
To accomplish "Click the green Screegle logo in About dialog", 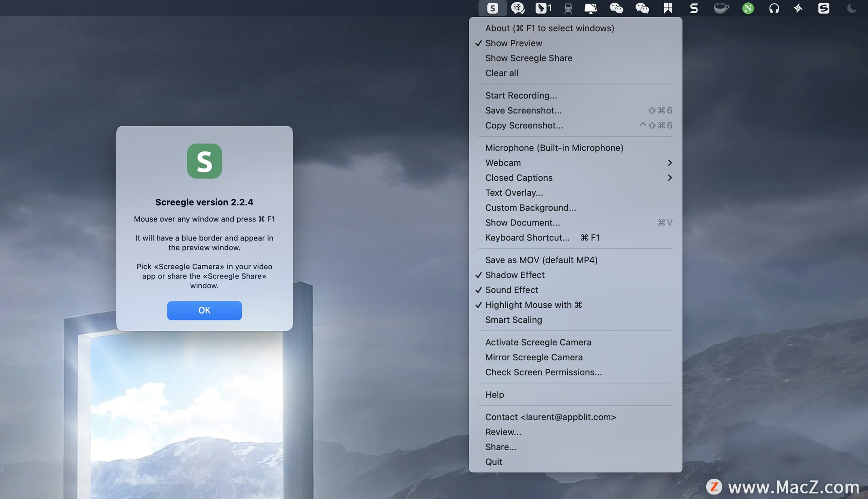I will coord(204,161).
